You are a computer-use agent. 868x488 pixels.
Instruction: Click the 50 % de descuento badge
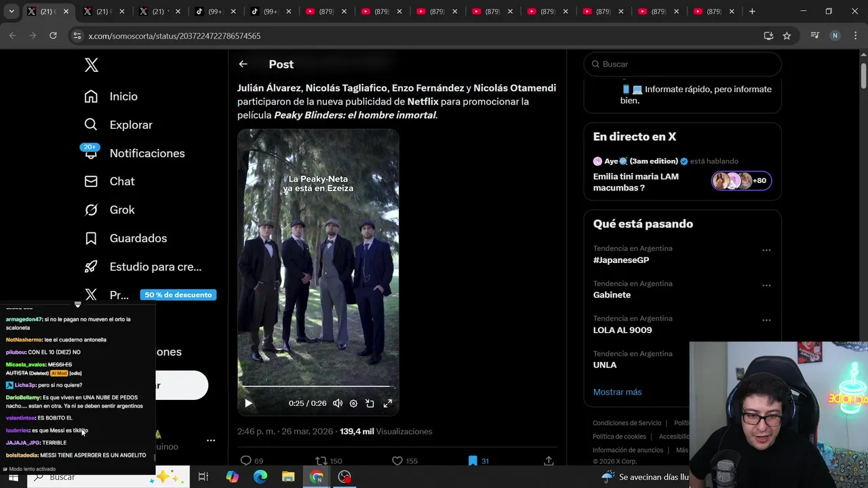coord(178,295)
